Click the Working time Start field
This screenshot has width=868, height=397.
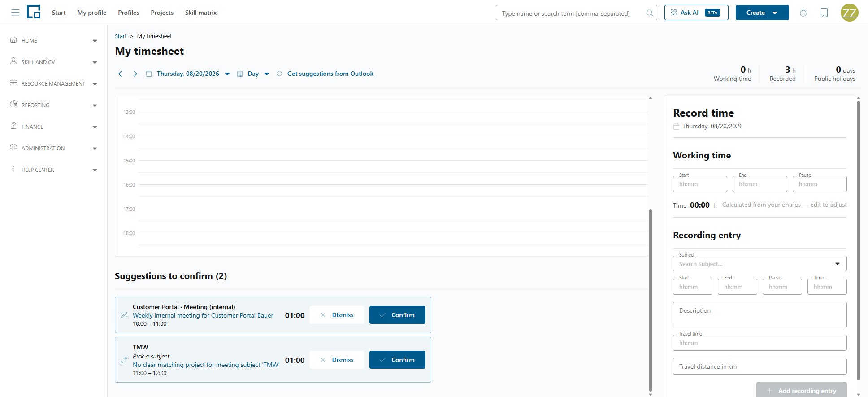700,184
